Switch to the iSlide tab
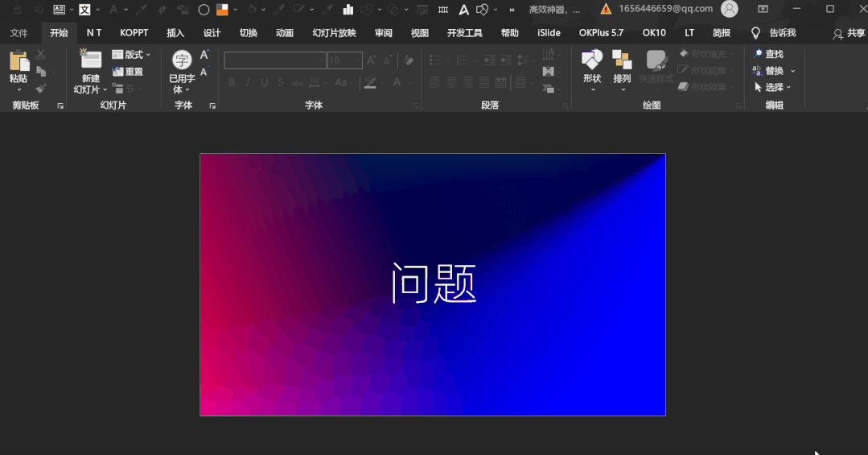The image size is (868, 455). (549, 33)
